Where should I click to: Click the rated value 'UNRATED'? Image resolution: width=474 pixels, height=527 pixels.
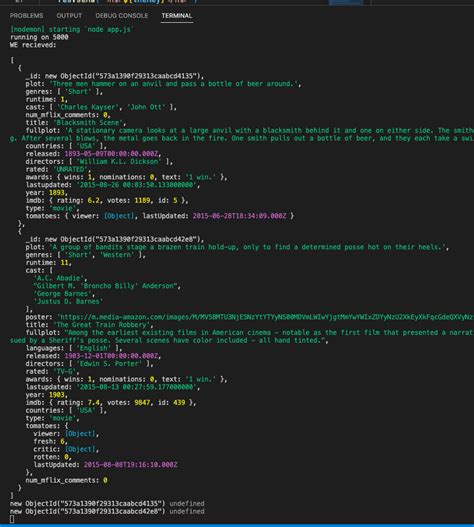pos(70,169)
